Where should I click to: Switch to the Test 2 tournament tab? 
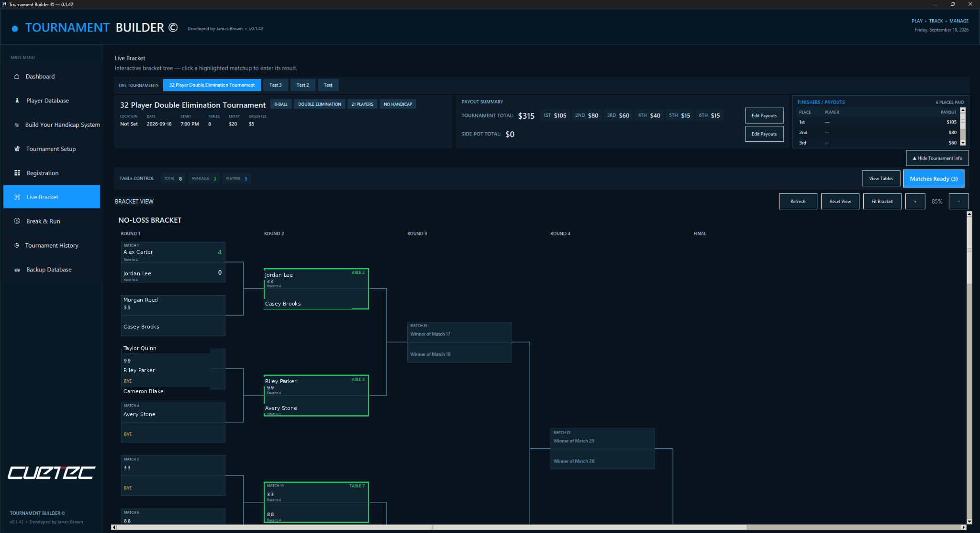(303, 85)
